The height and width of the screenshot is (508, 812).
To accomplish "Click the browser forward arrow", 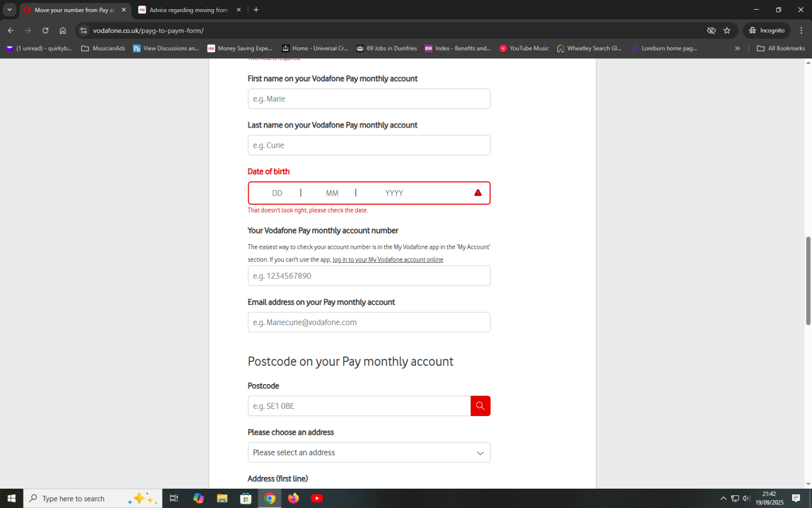I will click(x=28, y=30).
